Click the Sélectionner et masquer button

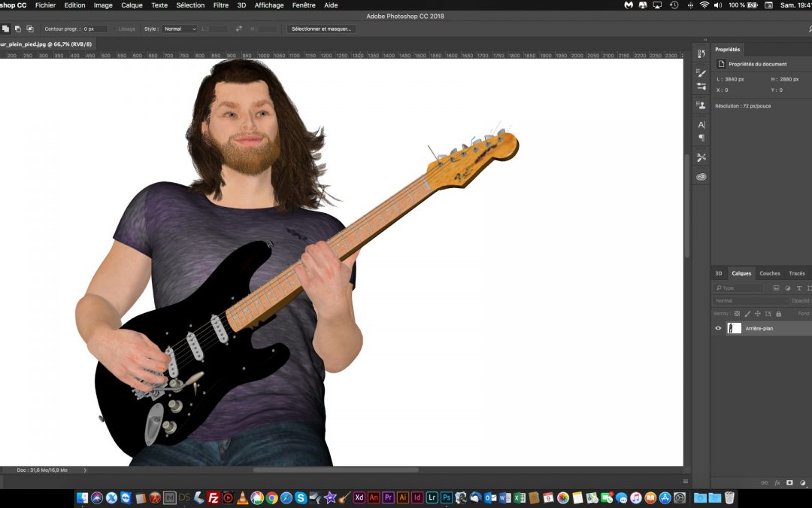pos(322,29)
